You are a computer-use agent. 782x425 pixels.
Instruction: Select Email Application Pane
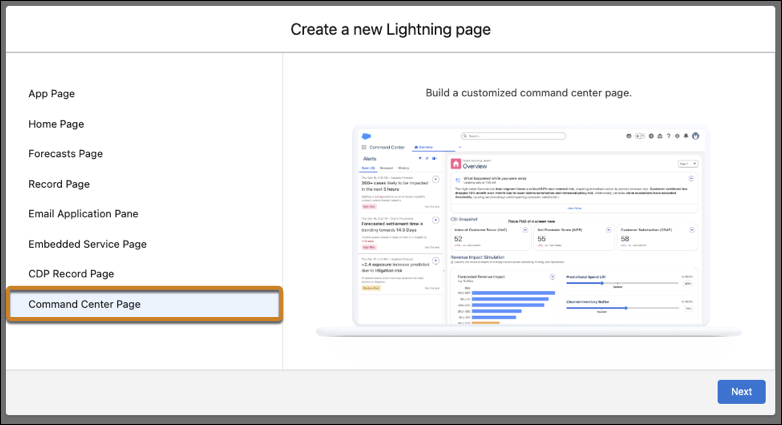tap(83, 214)
